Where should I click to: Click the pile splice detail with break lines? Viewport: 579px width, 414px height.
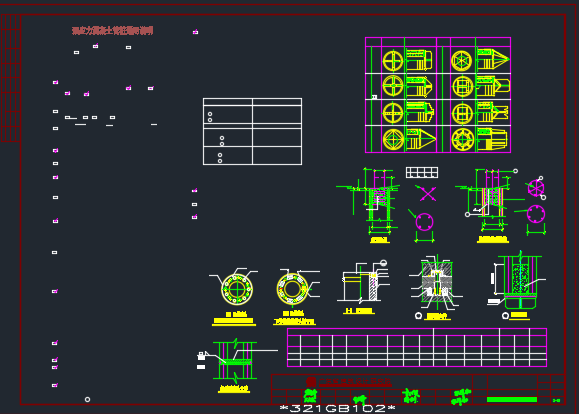click(x=235, y=360)
